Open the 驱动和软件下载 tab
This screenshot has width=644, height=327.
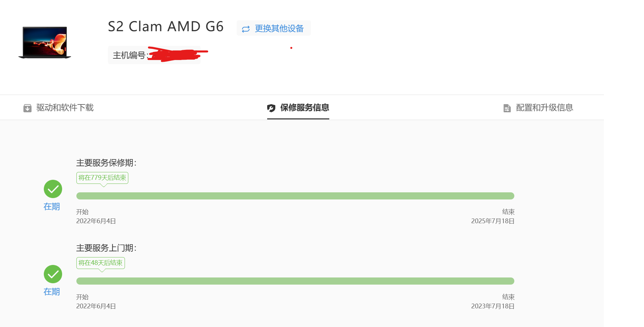58,108
